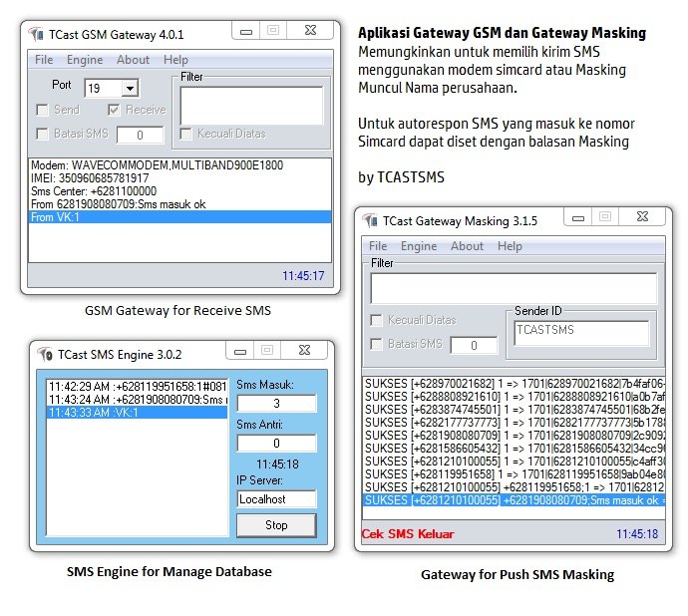Click the Stop button in SMS Engine

point(276,525)
